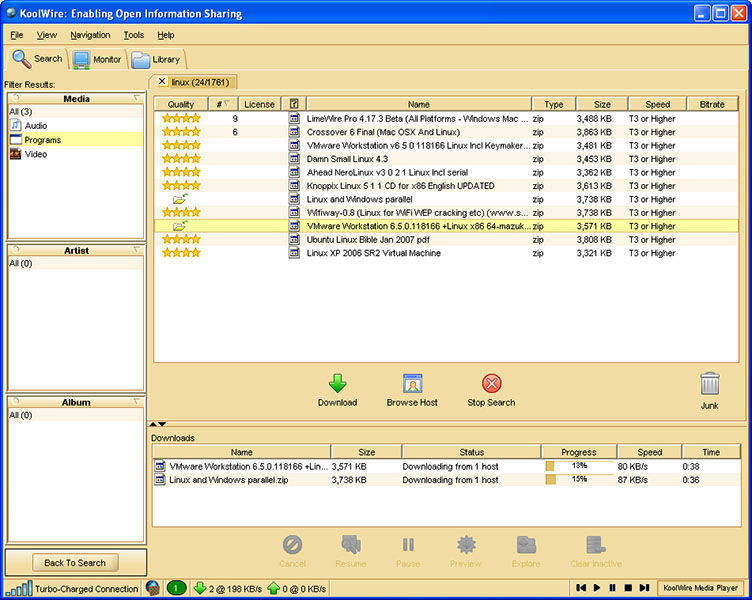This screenshot has width=752, height=600.
Task: Select All (3) in the Media filter
Action: tap(76, 112)
